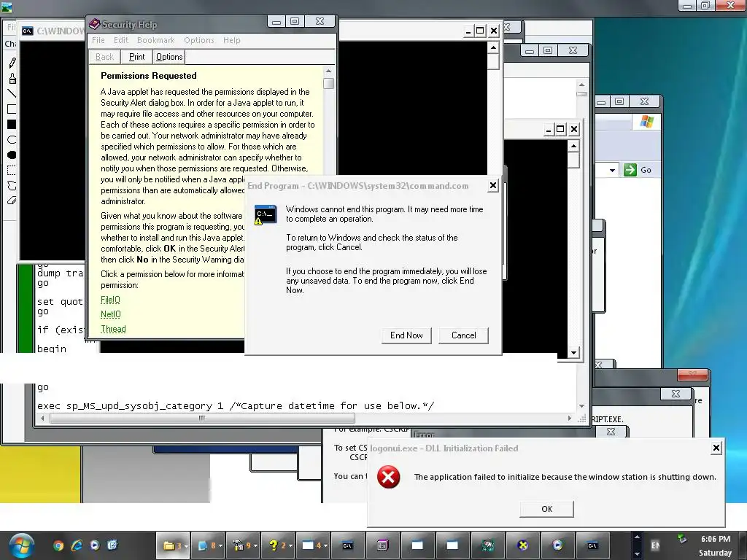Screen dimensions: 747x560
Task: Launch media player from quick launch
Action: click(x=95, y=545)
